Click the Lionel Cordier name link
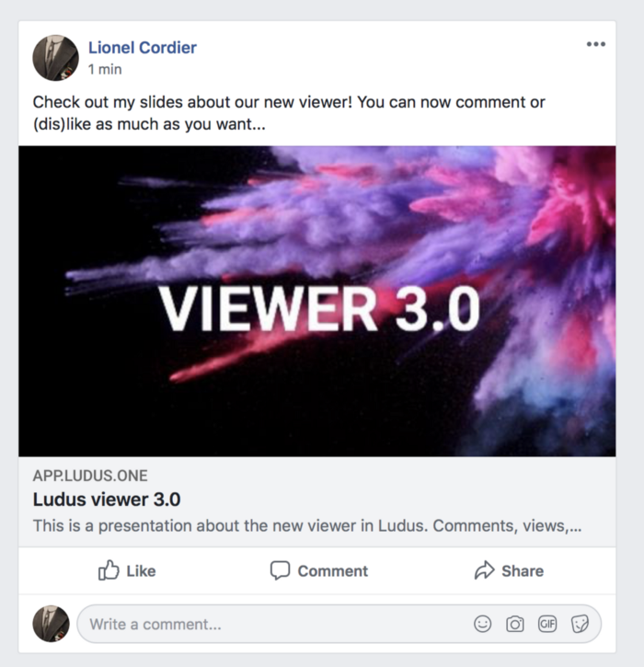The width and height of the screenshot is (644, 667). (142, 48)
